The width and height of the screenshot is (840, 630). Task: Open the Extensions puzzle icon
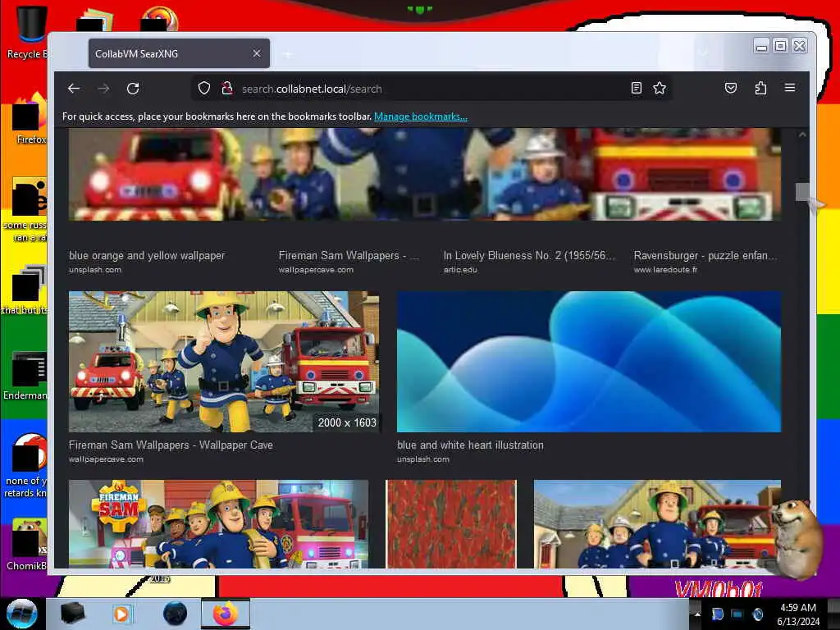click(760, 88)
